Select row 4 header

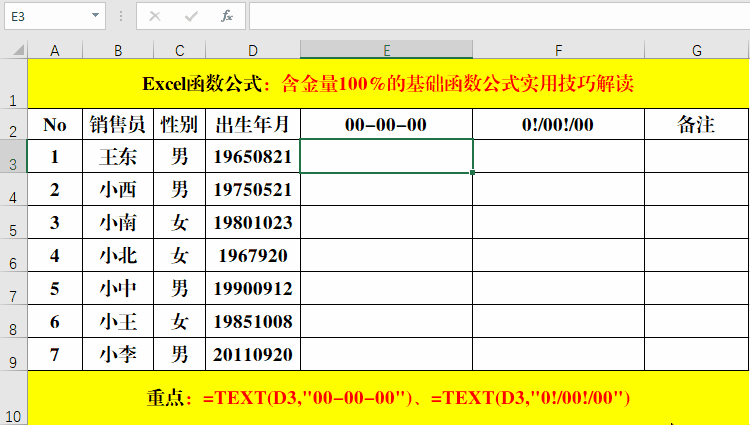[x=13, y=189]
